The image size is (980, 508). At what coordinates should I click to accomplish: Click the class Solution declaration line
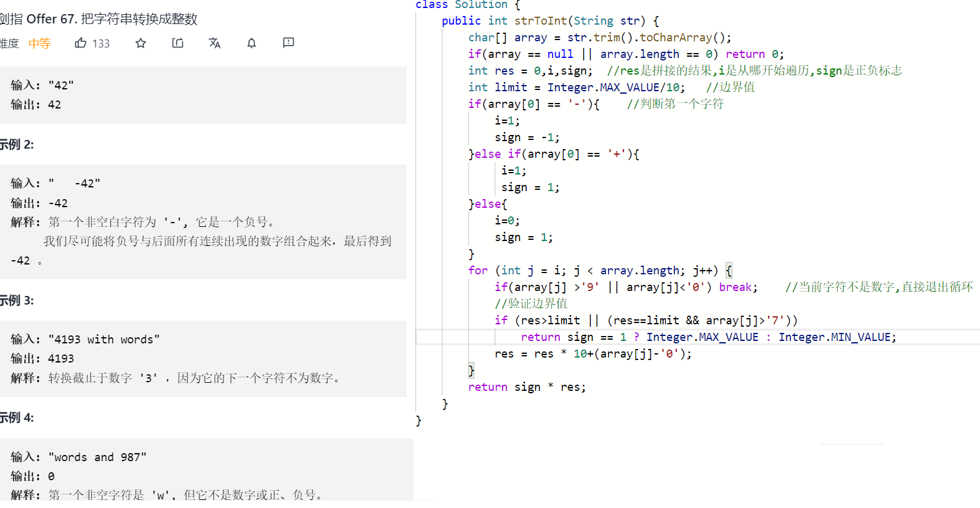468,5
